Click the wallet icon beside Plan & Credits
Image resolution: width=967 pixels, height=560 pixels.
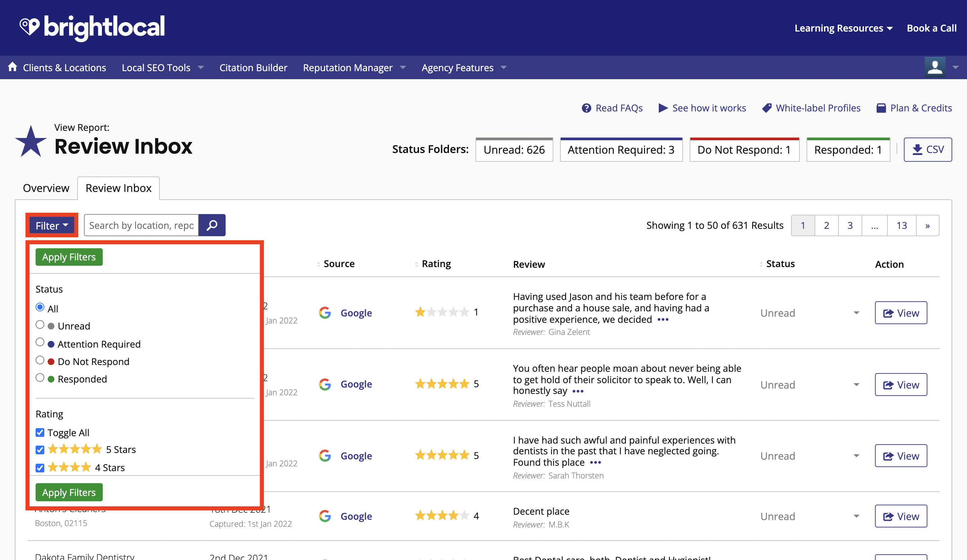(x=881, y=108)
